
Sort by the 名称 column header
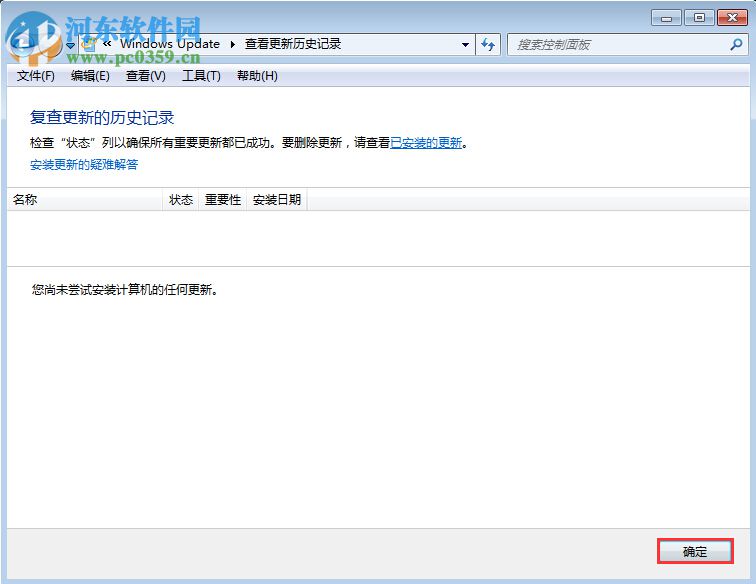pos(85,200)
